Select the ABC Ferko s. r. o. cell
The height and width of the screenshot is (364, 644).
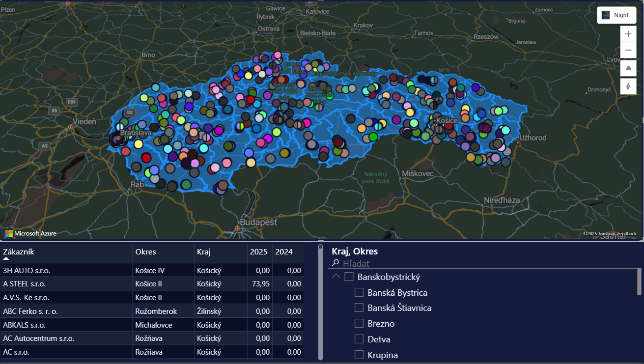click(66, 311)
